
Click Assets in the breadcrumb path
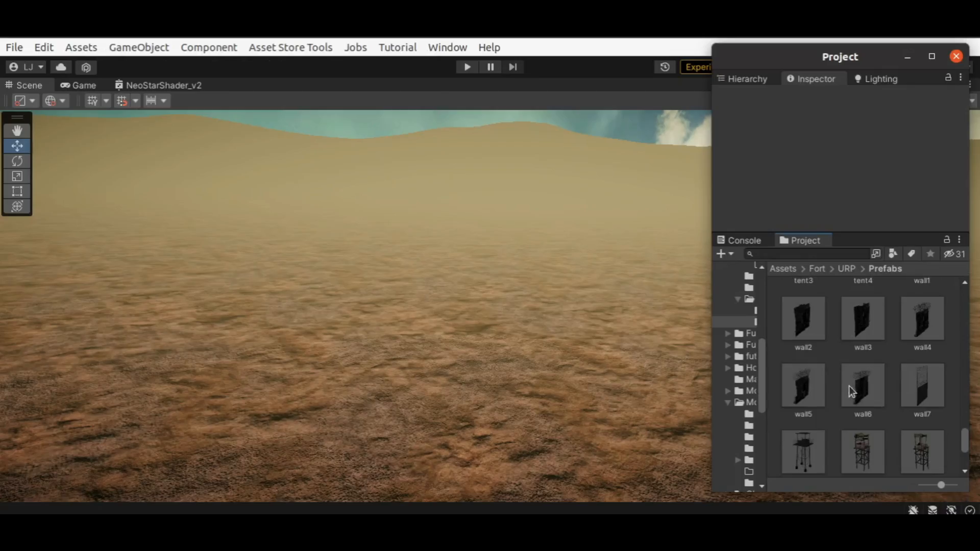click(782, 268)
